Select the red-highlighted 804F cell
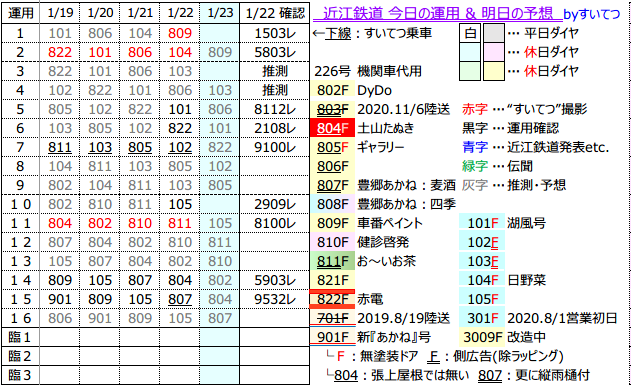This screenshot has height=385, width=631. 332,128
